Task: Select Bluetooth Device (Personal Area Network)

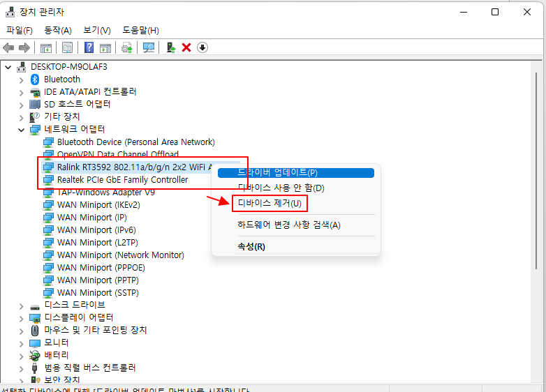Action: click(136, 142)
